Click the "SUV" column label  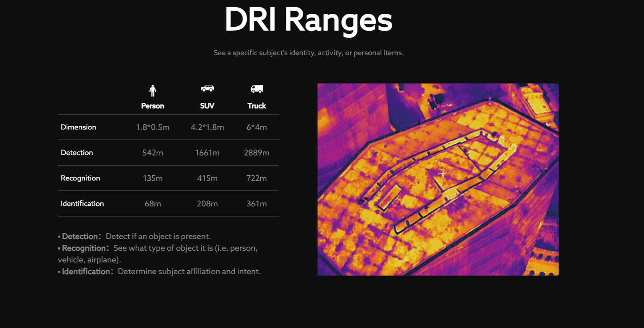pyautogui.click(x=207, y=106)
